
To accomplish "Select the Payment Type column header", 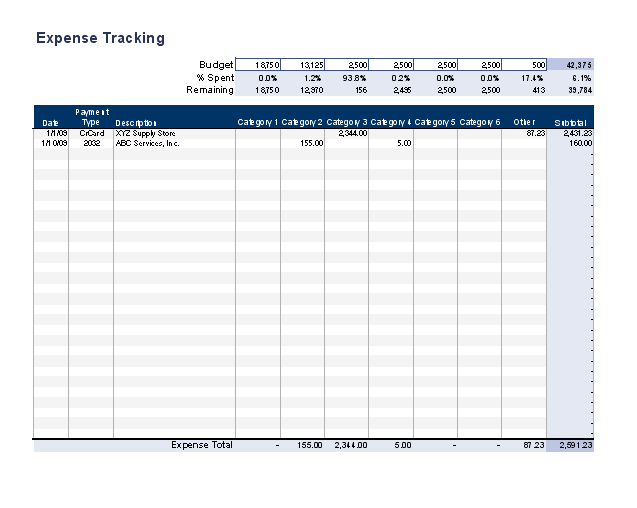I will click(91, 117).
